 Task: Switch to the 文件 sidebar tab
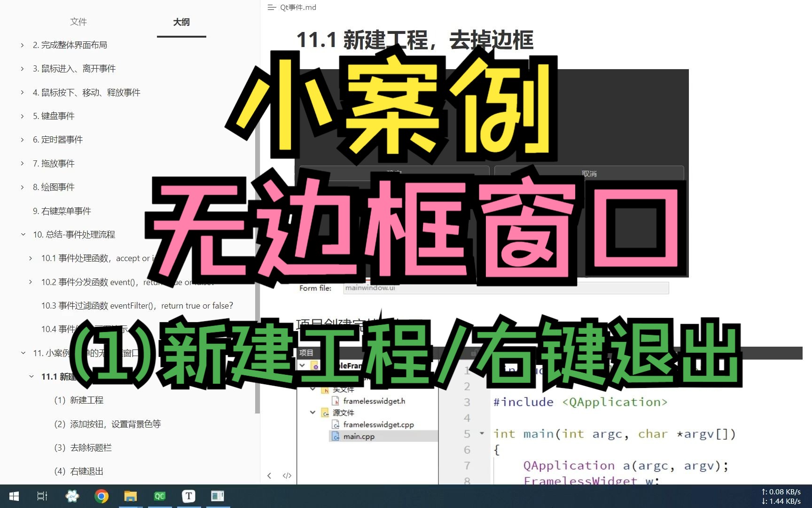[78, 22]
